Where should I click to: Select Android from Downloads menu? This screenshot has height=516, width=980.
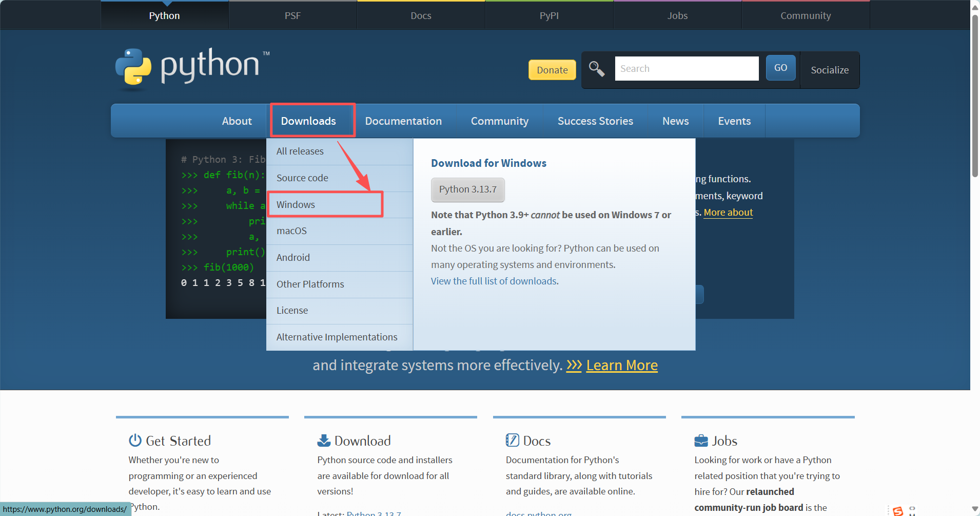[340, 258]
